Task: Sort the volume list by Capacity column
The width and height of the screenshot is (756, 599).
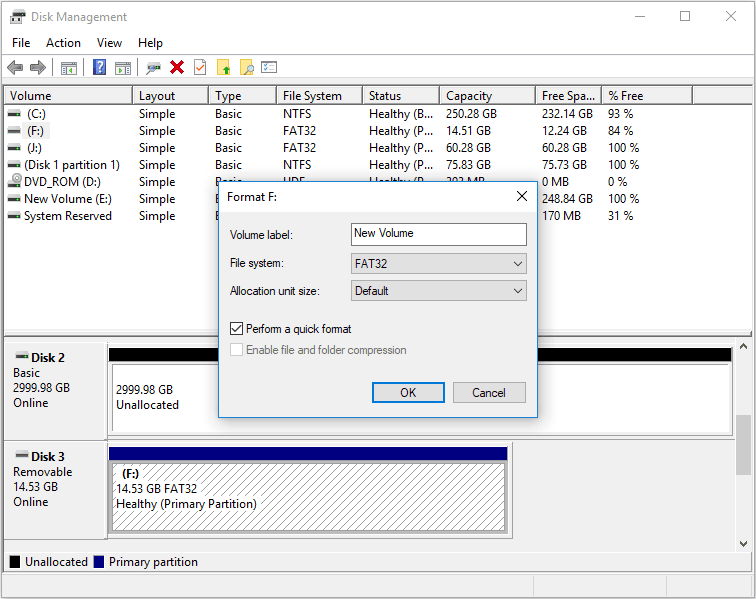Action: tap(486, 96)
